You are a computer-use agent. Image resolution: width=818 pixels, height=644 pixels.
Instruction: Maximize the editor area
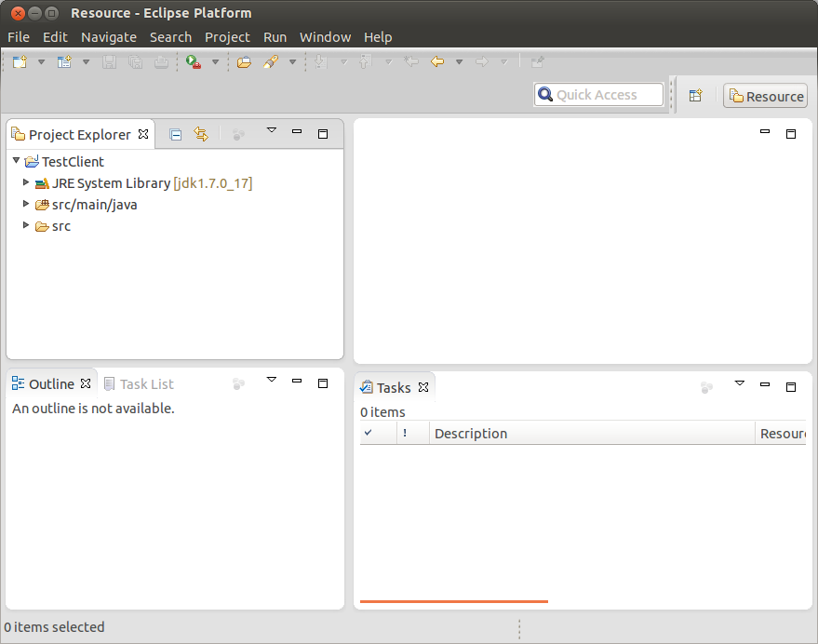coord(791,134)
